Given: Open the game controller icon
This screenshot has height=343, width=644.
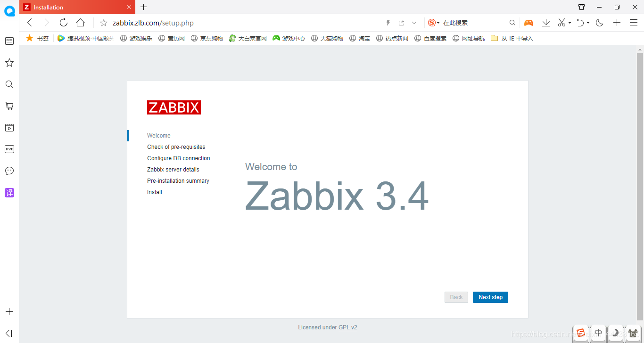Looking at the screenshot, I should [529, 23].
